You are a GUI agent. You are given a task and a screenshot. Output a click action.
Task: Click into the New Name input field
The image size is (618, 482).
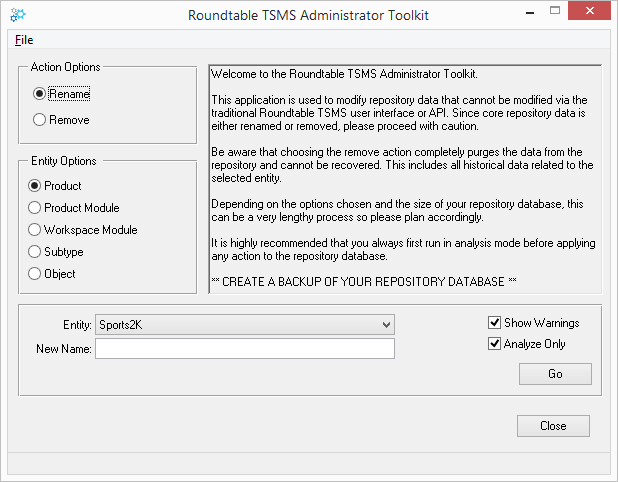(x=245, y=348)
